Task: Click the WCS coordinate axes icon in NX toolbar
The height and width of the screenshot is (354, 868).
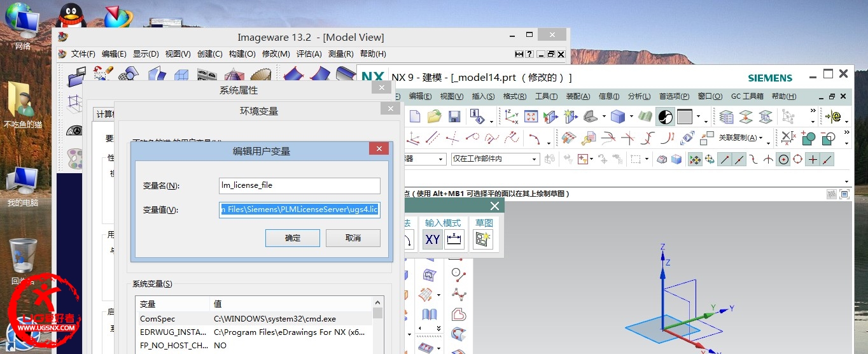Action: [511, 117]
